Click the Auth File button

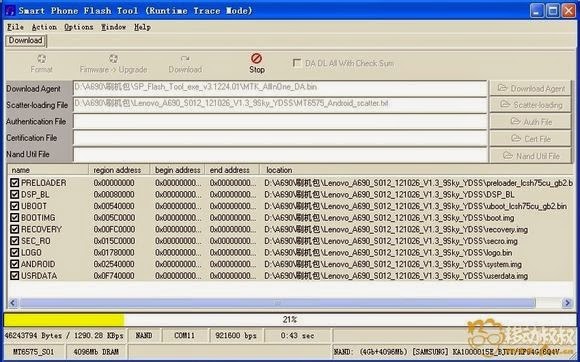530,122
